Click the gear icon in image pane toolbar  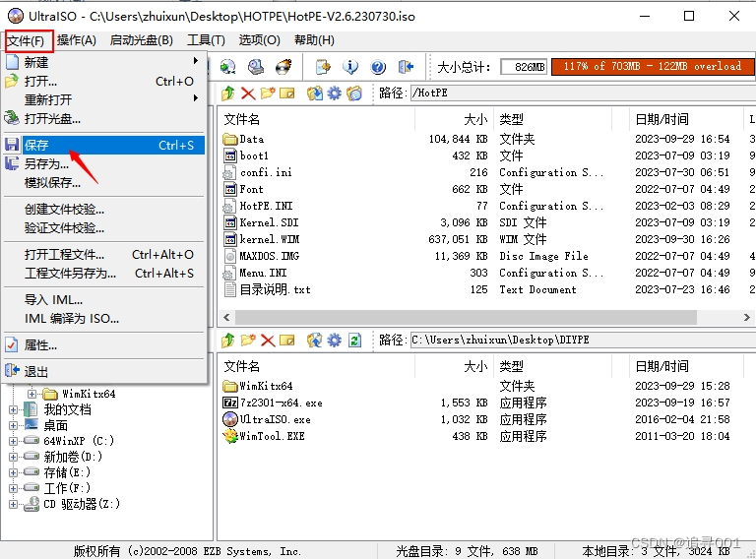[x=334, y=93]
